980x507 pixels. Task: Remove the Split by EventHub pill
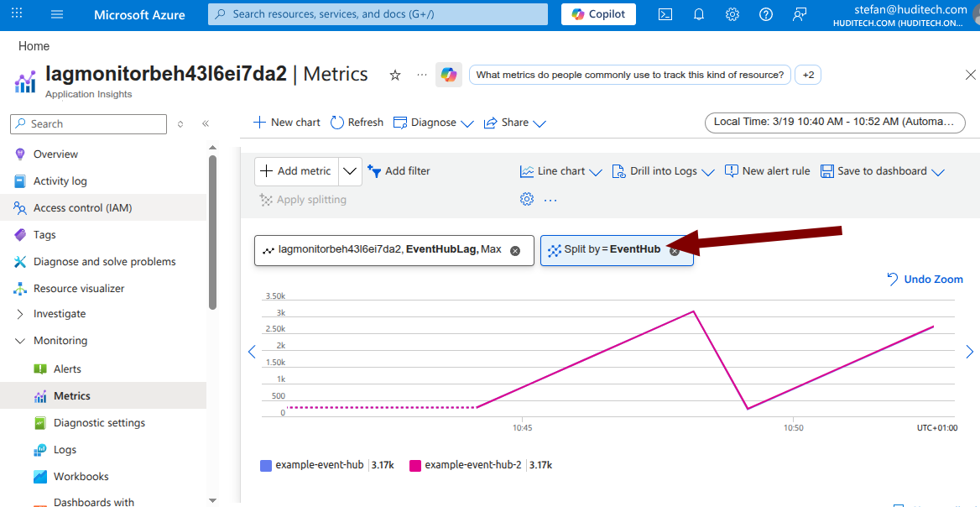675,250
